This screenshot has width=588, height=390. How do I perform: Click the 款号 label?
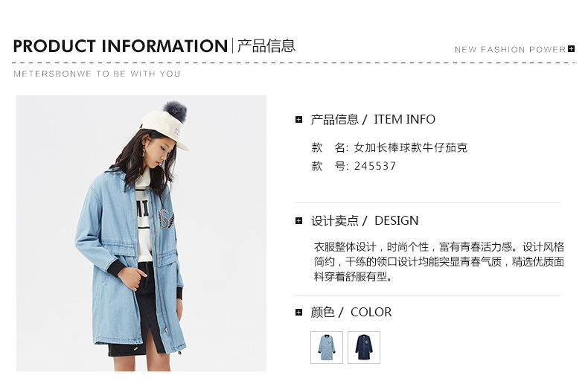point(330,166)
